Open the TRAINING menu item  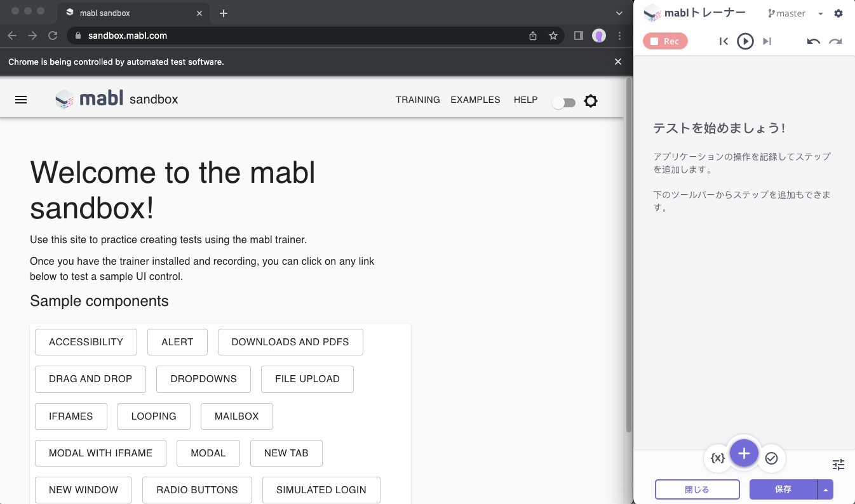pyautogui.click(x=418, y=100)
